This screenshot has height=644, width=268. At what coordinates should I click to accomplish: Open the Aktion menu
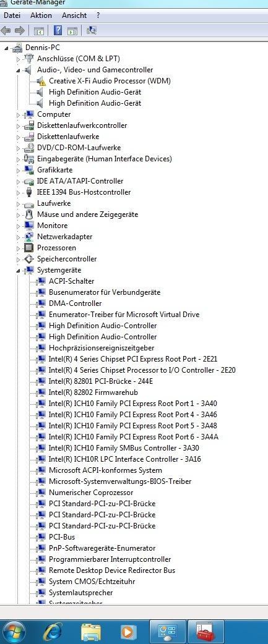coord(41,15)
